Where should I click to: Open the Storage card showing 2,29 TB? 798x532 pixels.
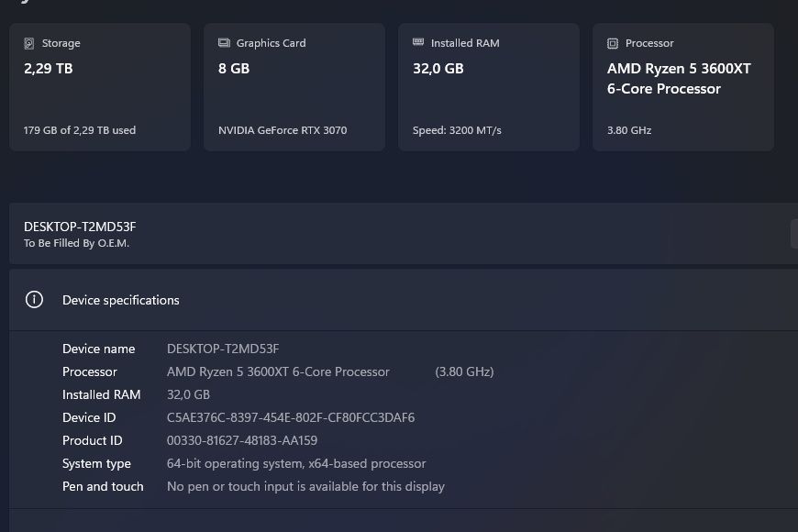[x=100, y=86]
